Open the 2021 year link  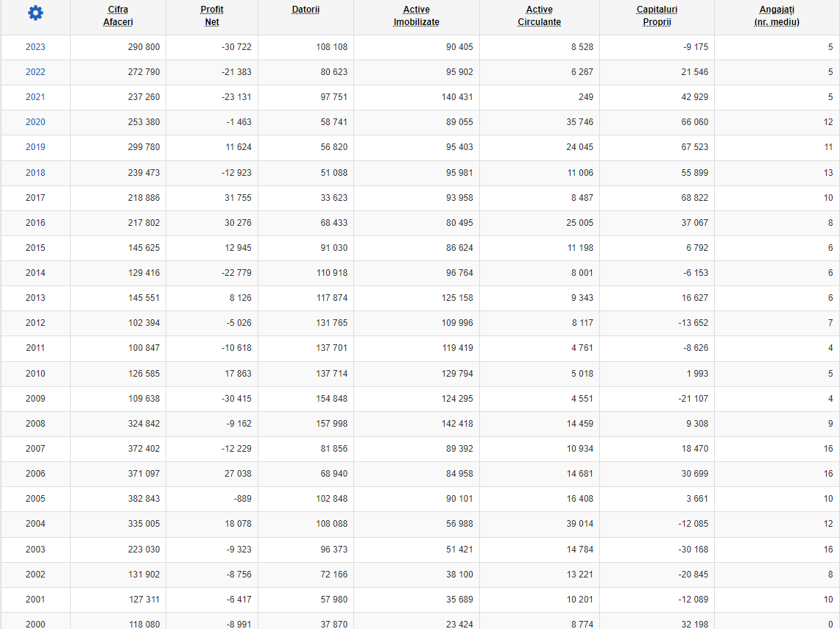(35, 97)
